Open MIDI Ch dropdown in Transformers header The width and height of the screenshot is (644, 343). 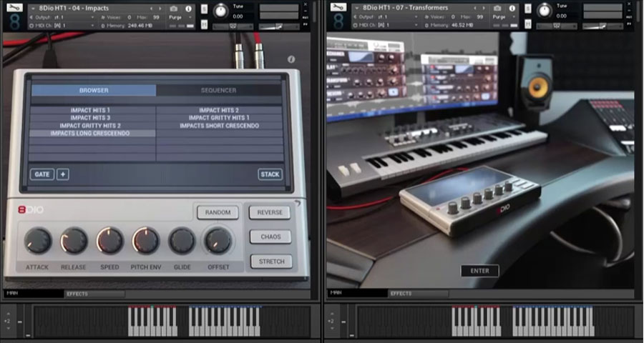click(386, 26)
